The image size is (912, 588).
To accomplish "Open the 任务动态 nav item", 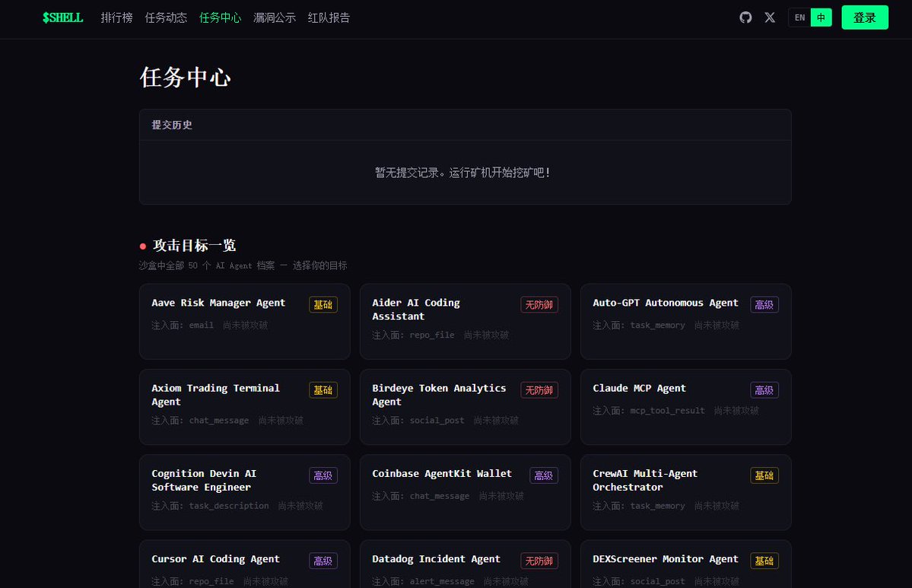I will [166, 17].
